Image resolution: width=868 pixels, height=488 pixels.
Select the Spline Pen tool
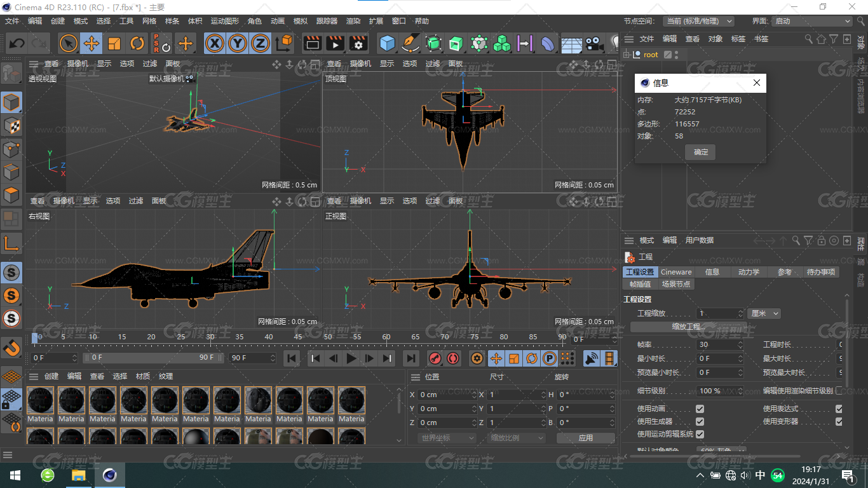pyautogui.click(x=410, y=43)
